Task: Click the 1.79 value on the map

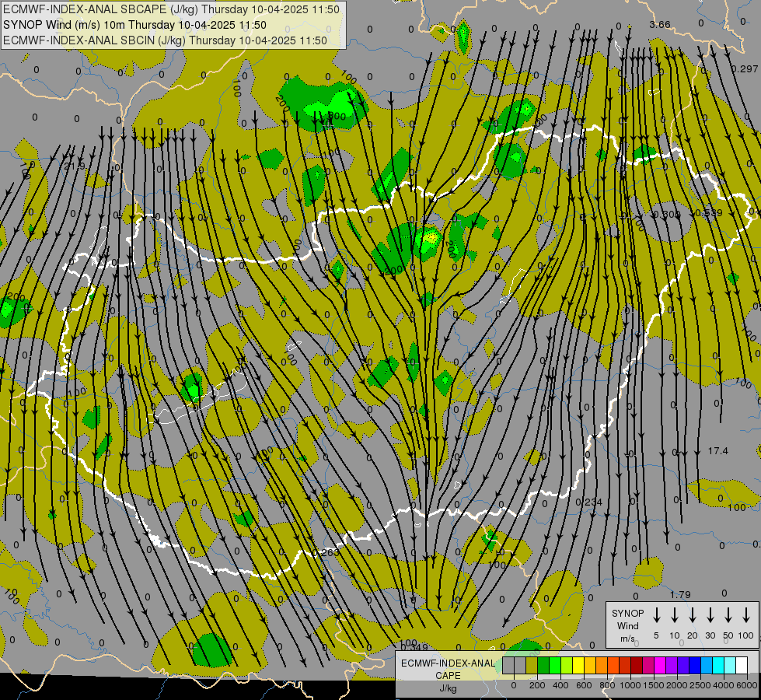Action: point(680,594)
